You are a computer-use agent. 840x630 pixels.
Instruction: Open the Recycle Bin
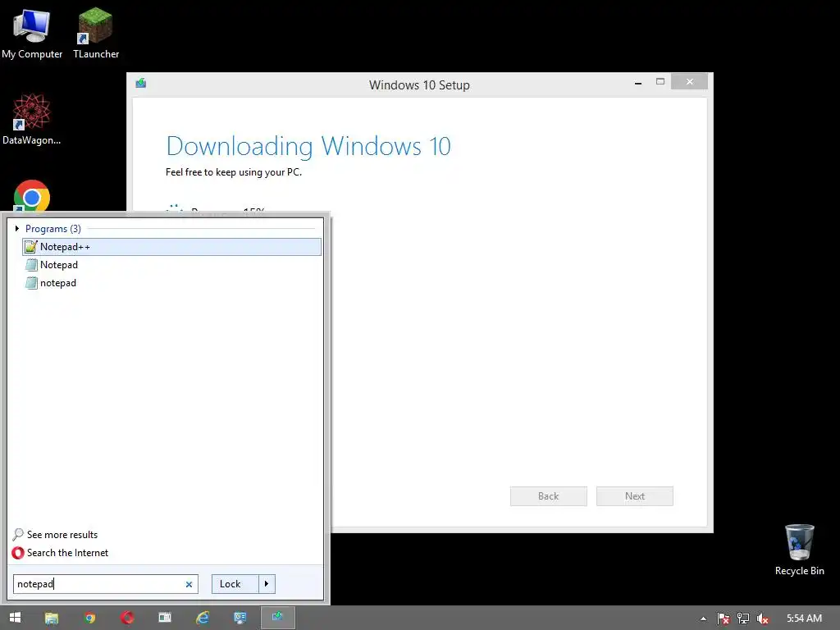tap(799, 550)
